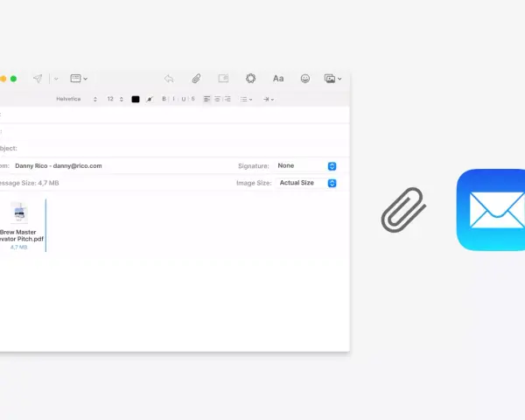The image size is (525, 420).
Task: Select the Brew Master Pitch.pdf attachment thumbnail
Action: click(x=19, y=212)
